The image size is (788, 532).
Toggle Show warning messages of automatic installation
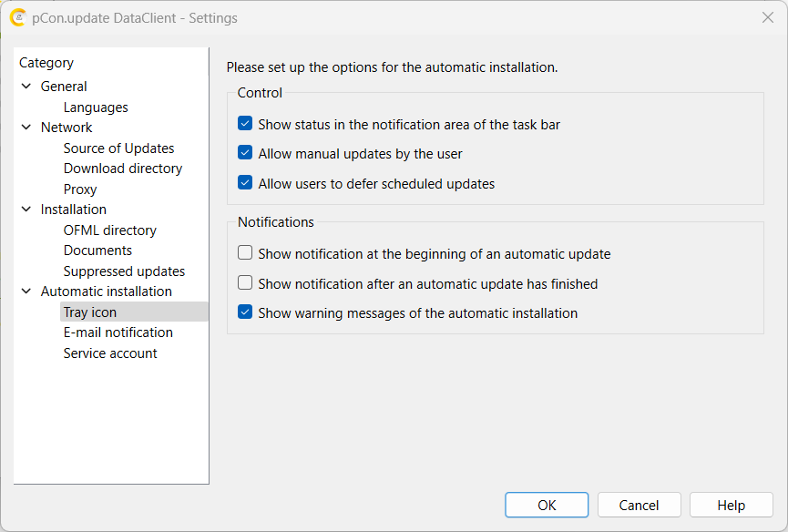pos(245,312)
